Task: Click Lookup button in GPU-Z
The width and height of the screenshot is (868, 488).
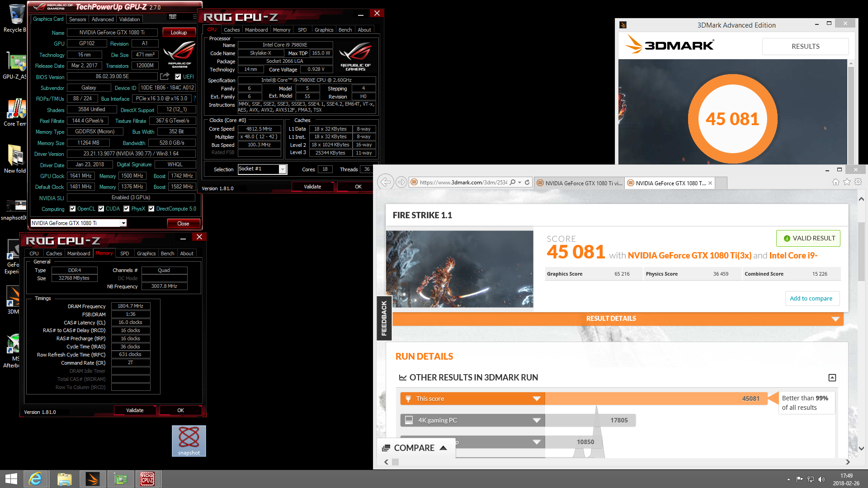Action: point(179,33)
